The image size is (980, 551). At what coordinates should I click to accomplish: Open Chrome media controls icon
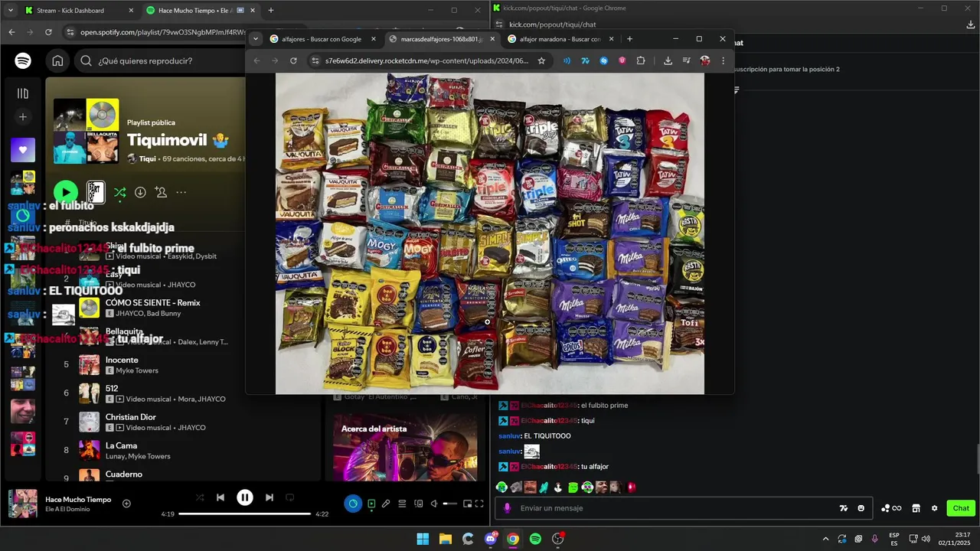click(x=686, y=60)
